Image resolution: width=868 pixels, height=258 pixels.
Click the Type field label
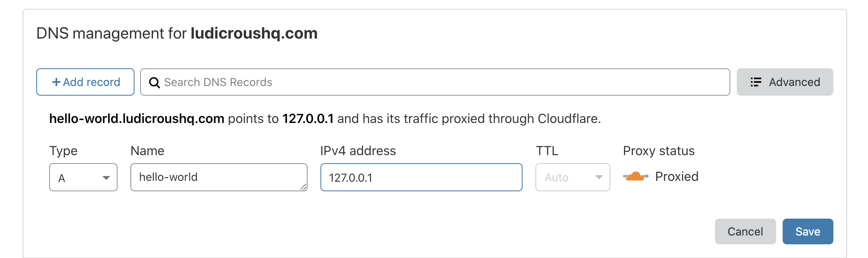pyautogui.click(x=63, y=151)
